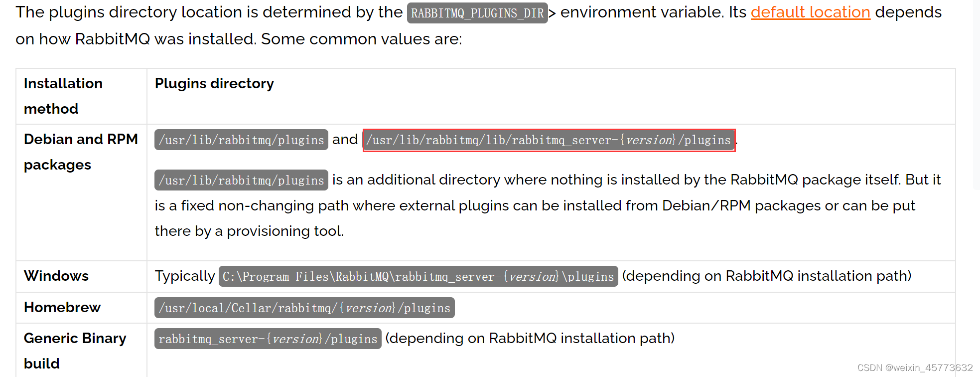Image resolution: width=980 pixels, height=377 pixels.
Task: Click the RABBITMQ_PLUGINS_DIR code label
Action: pyautogui.click(x=477, y=13)
